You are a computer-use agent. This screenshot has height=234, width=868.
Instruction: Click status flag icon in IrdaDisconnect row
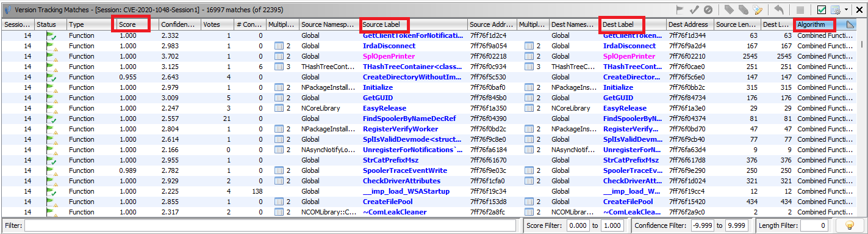click(x=52, y=46)
